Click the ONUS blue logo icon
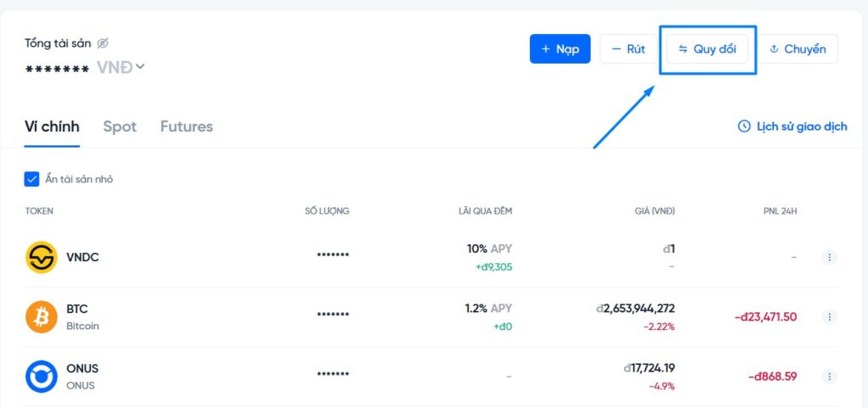This screenshot has height=408, width=868. [x=42, y=377]
